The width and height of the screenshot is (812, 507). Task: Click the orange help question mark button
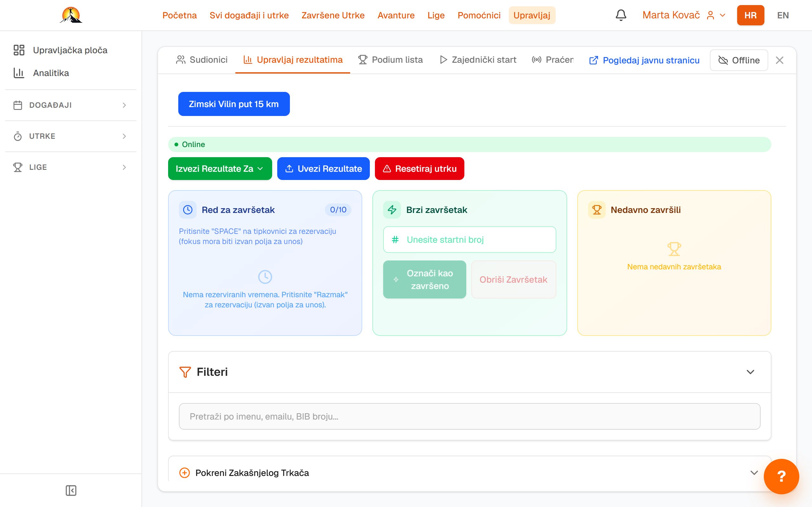pyautogui.click(x=781, y=476)
